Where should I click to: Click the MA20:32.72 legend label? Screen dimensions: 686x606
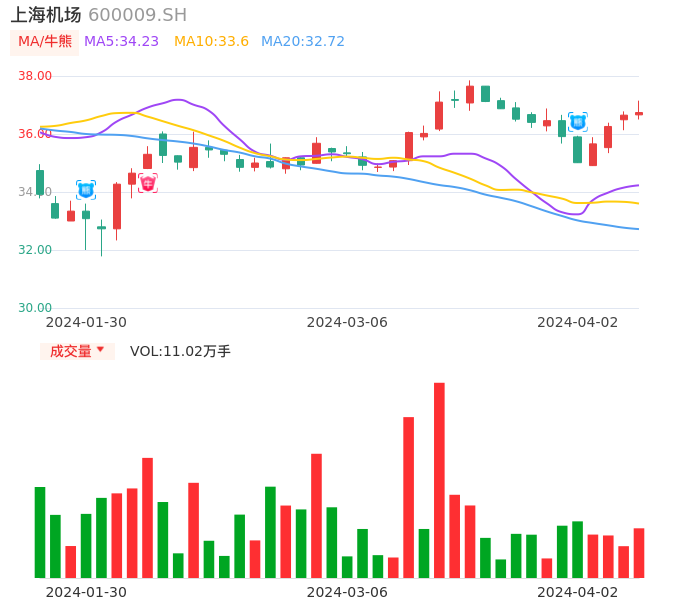click(x=303, y=42)
